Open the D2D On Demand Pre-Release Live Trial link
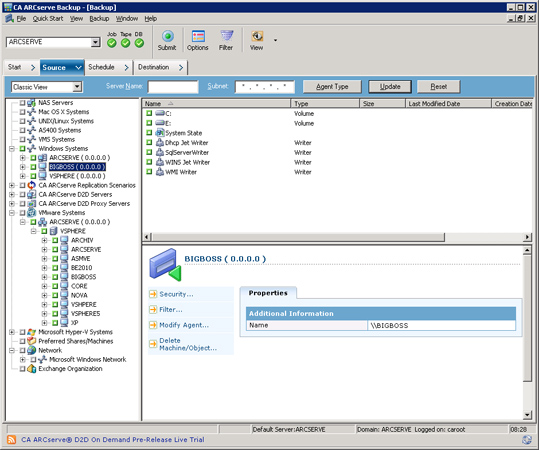This screenshot has height=450, width=539. pos(113,439)
